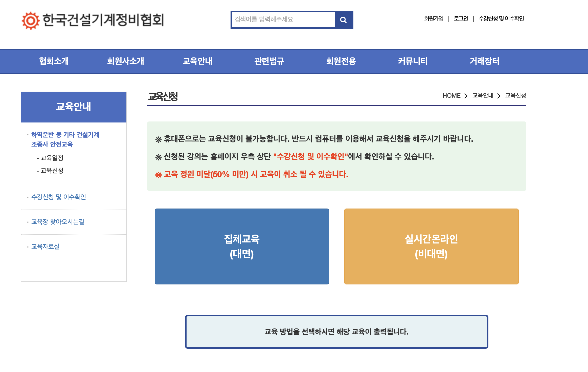Click 로그인 to sign in

click(x=461, y=19)
